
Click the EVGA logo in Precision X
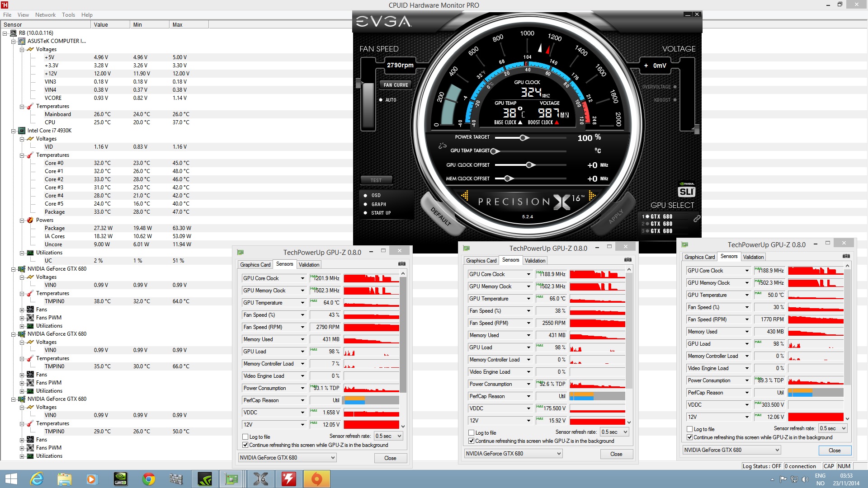pyautogui.click(x=383, y=21)
